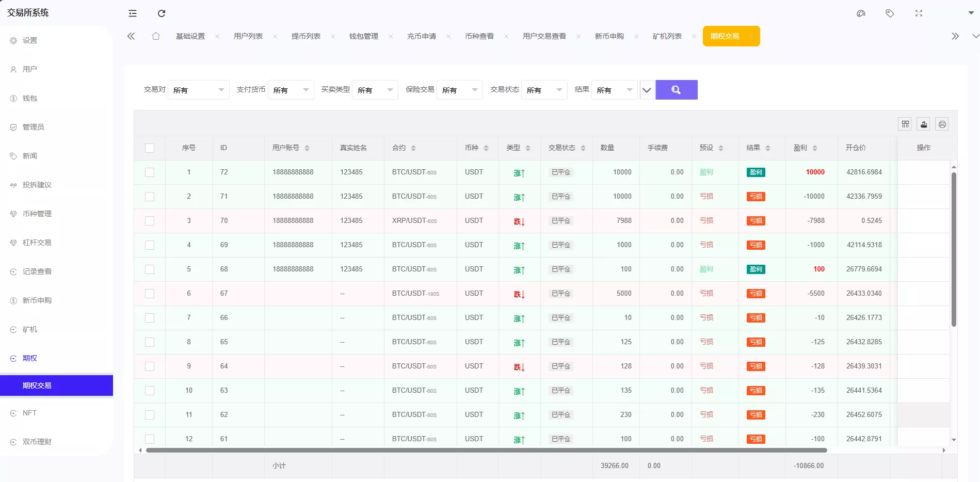Open 杠杆交易 in sidebar
The image size is (980, 482).
37,243
